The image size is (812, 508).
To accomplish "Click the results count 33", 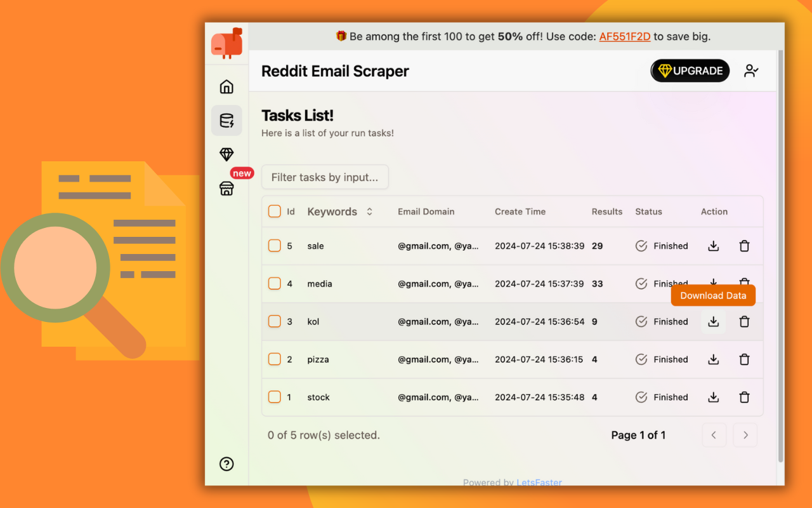I will click(598, 284).
